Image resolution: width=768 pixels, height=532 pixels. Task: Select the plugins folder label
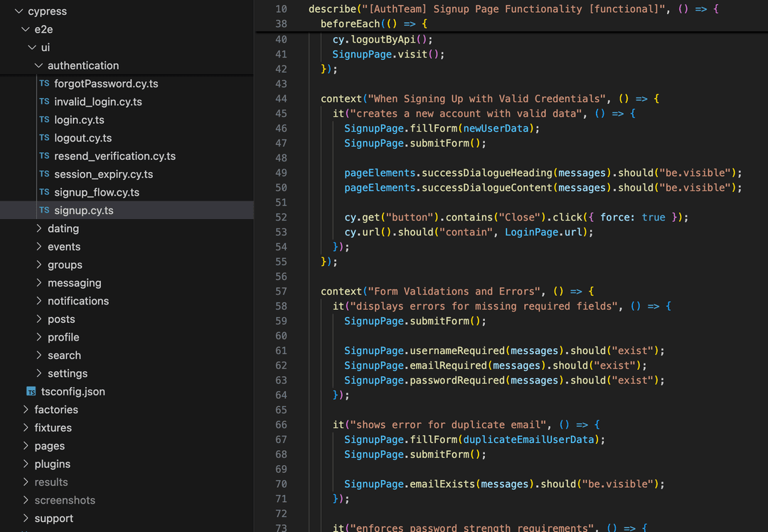coord(53,464)
